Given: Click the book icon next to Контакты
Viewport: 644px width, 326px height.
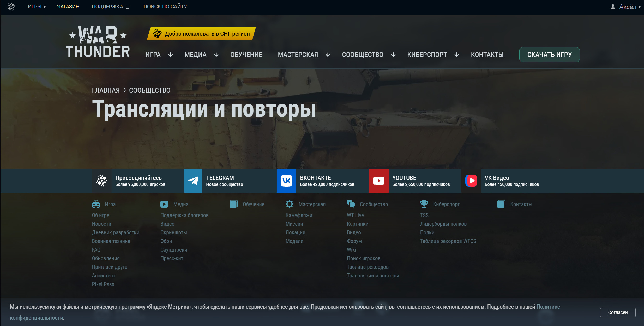Looking at the screenshot, I should coord(501,204).
